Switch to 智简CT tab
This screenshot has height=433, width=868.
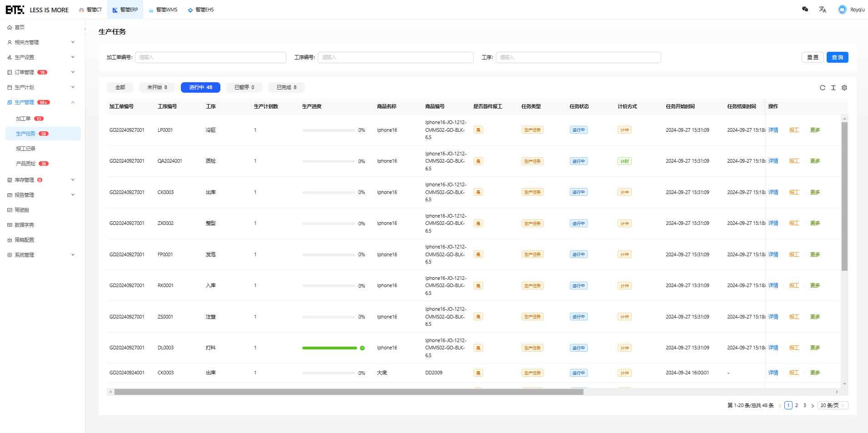(90, 10)
